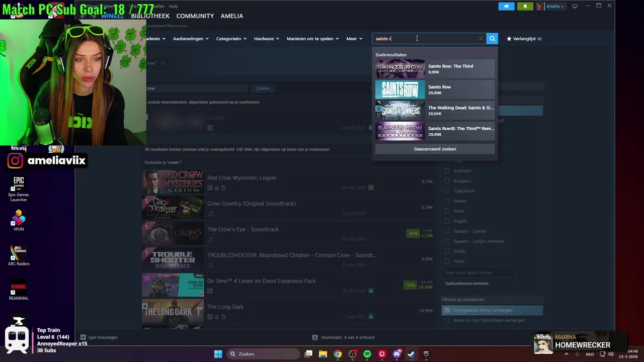Viewport: 644px width, 362px height.
Task: Open the REANIMAL desktop shortcut
Action: click(19, 290)
